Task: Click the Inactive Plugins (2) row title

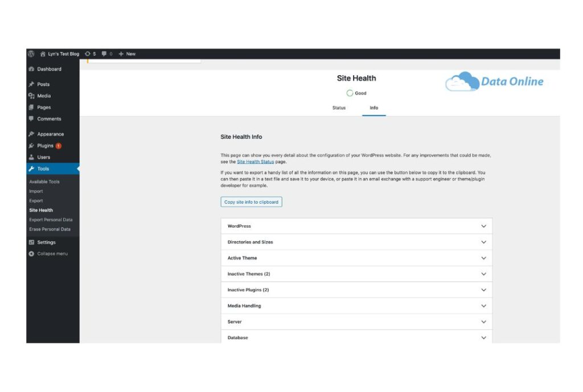Action: [248, 290]
